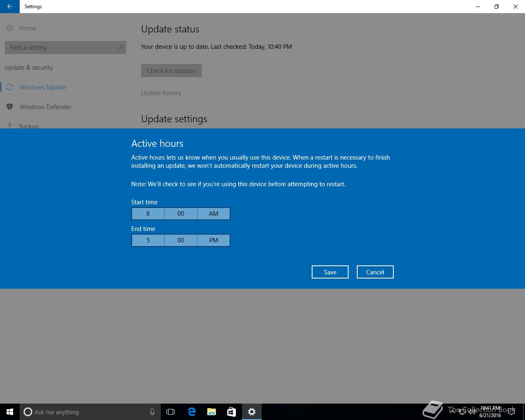This screenshot has width=525, height=420.
Task: Open the Windows Store taskbar icon
Action: pyautogui.click(x=231, y=412)
